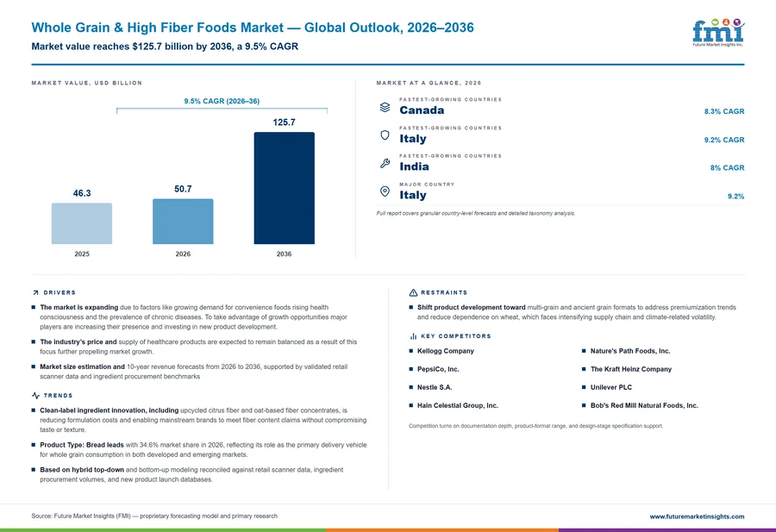Click the Restraints section heading
776x532 pixels.
(444, 293)
